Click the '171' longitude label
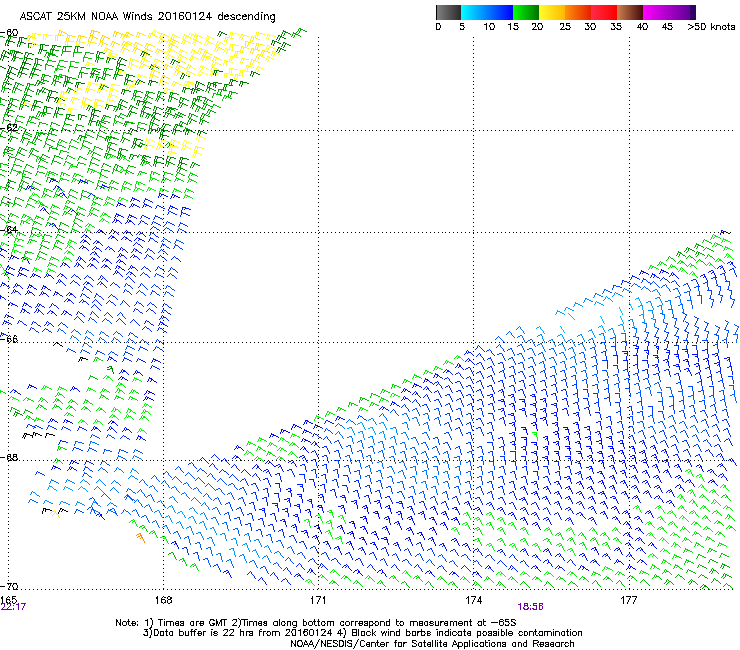The width and height of the screenshot is (740, 650). point(318,600)
